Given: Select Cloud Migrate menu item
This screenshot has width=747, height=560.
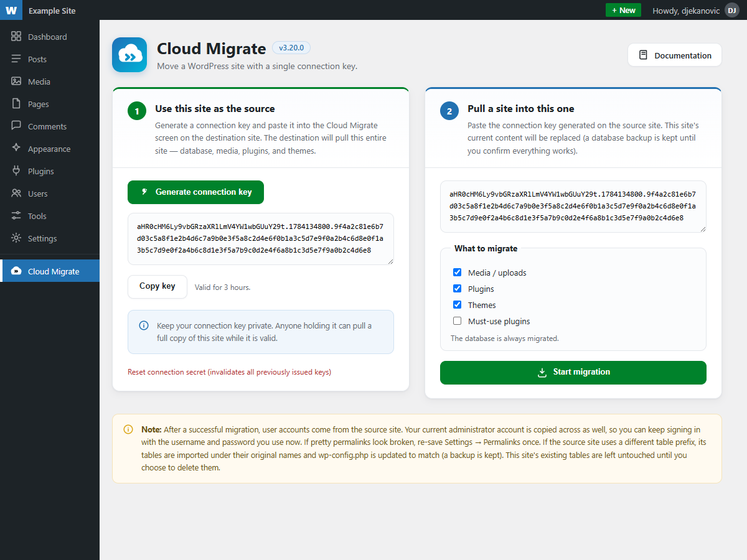Looking at the screenshot, I should pos(50,271).
